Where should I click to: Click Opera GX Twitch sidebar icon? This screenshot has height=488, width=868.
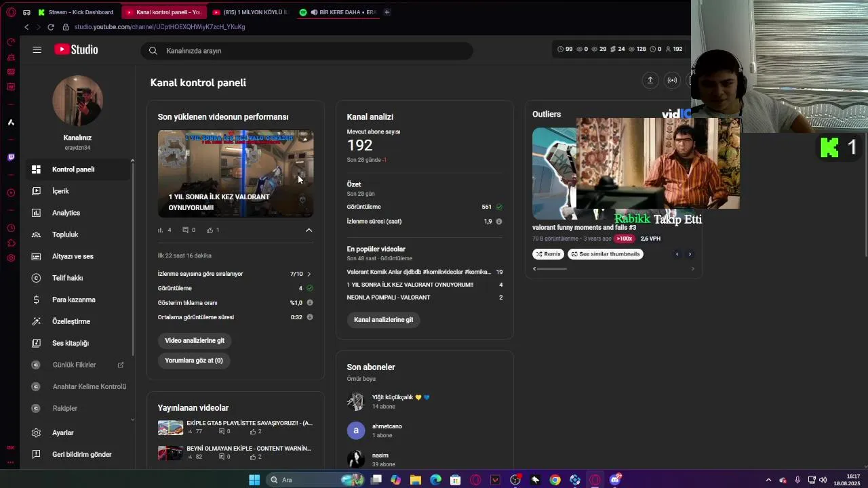(x=11, y=157)
